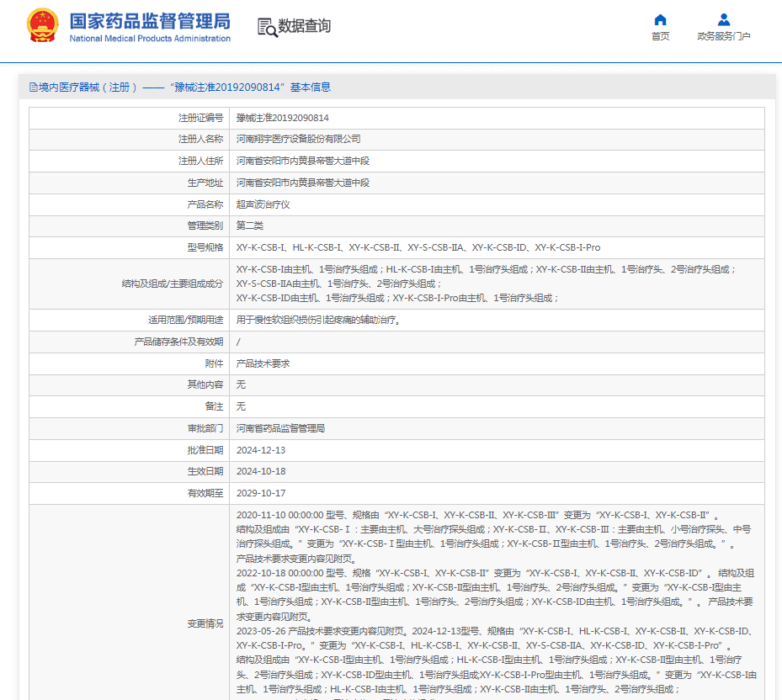Click the 其他内容 label cell
Image resolution: width=782 pixels, height=700 pixels.
click(129, 384)
